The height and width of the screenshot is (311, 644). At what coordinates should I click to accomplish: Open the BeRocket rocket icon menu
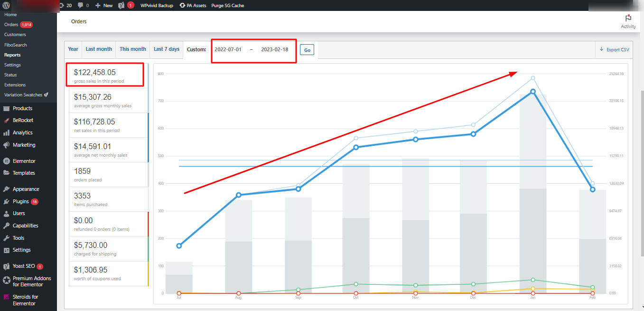[7, 121]
